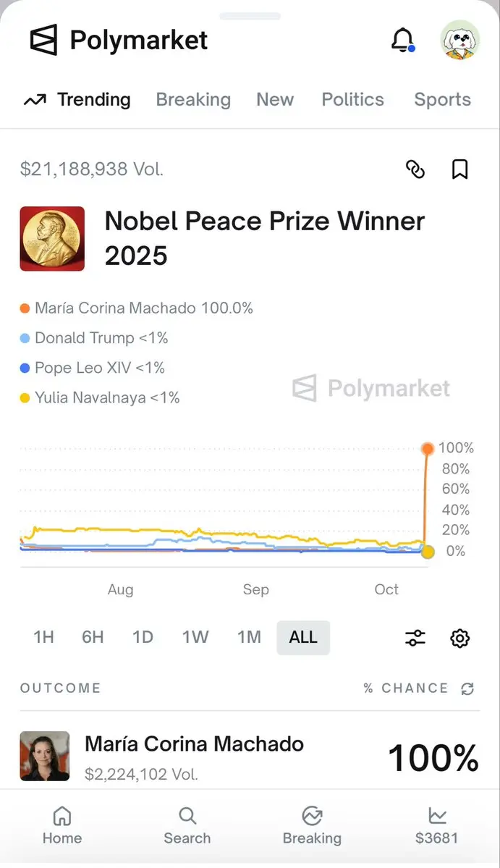The height and width of the screenshot is (868, 500).
Task: Open the notifications bell
Action: [402, 40]
